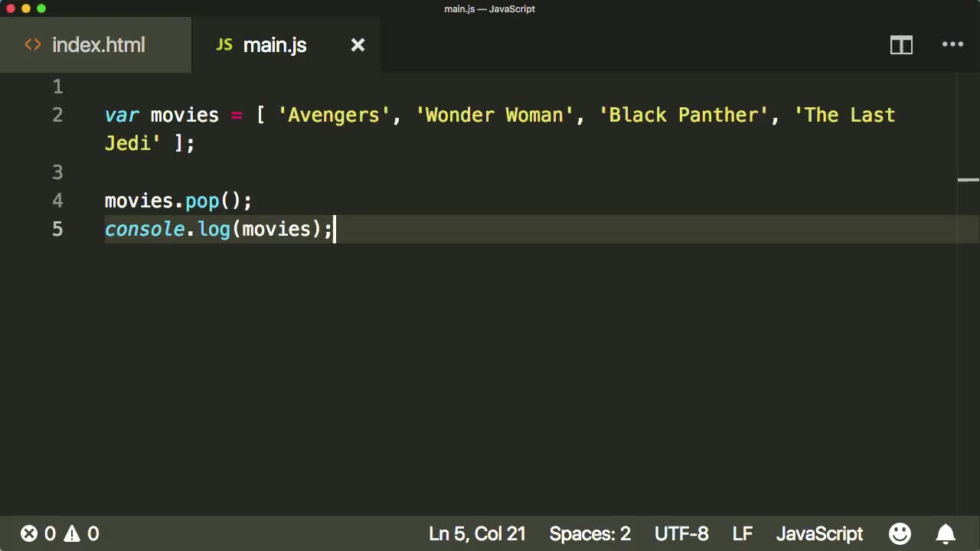This screenshot has width=980, height=551.
Task: Click the HTML icon on index.html tab
Action: pyautogui.click(x=32, y=45)
